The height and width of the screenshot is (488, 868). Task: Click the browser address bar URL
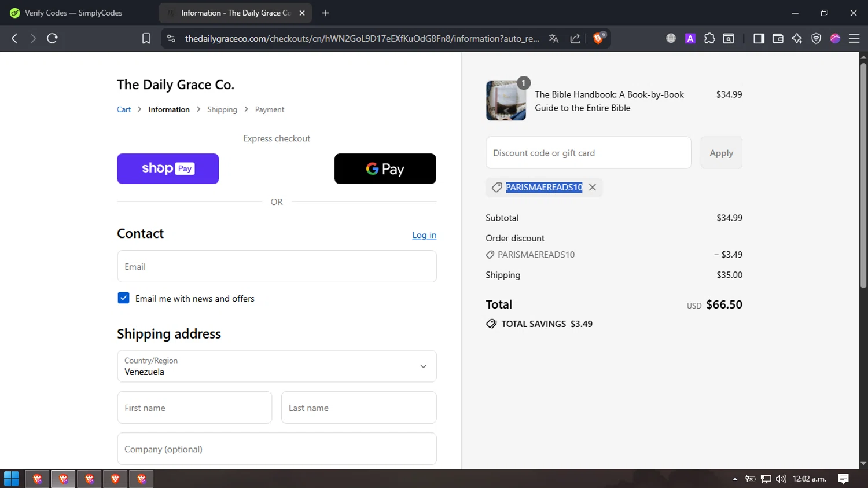click(x=362, y=38)
